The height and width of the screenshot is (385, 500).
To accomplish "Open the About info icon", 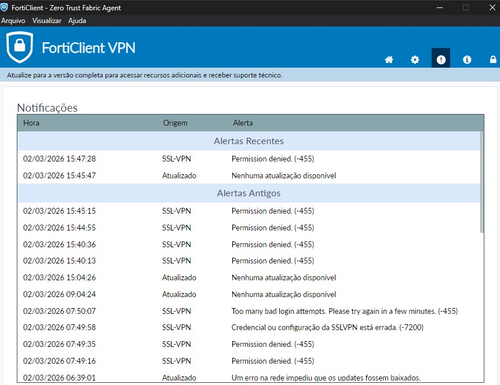I will (x=467, y=60).
